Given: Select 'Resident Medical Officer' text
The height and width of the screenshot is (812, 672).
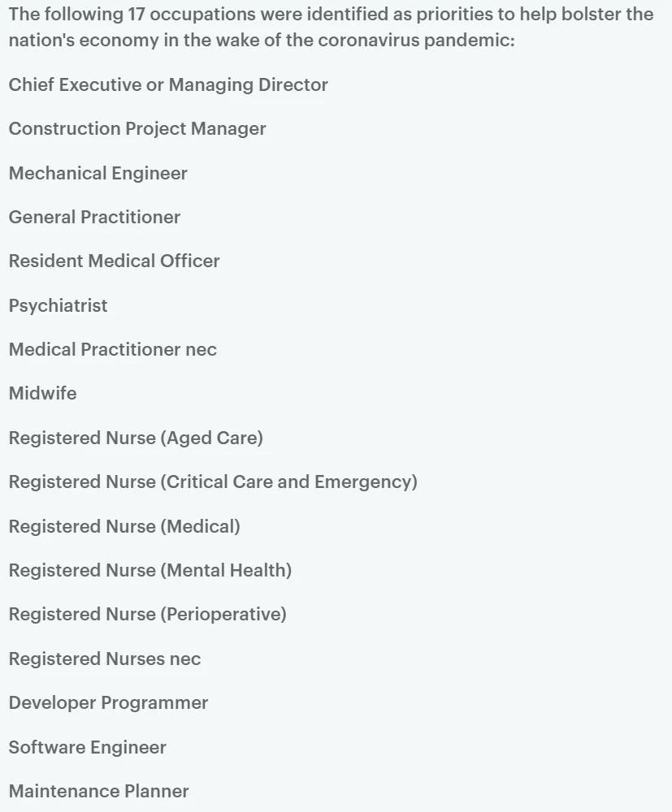Looking at the screenshot, I should (x=114, y=261).
